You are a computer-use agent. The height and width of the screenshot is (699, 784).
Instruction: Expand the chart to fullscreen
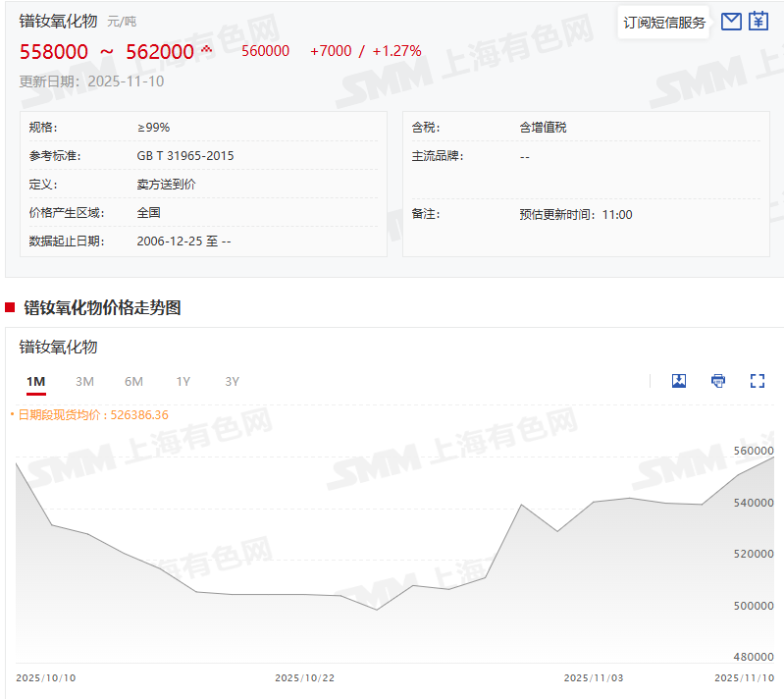[757, 381]
